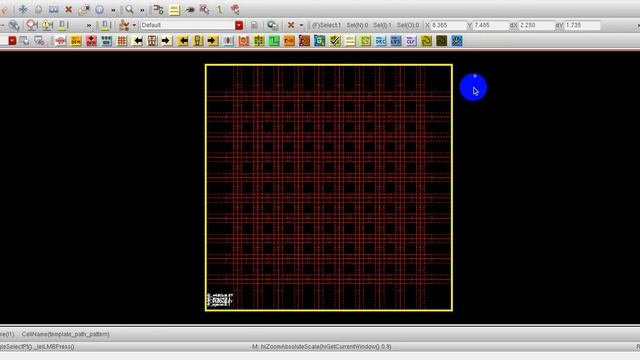Viewport: 640px width, 360px height.
Task: Click the red circle magnifier icon in second toolbar
Action: [31, 25]
